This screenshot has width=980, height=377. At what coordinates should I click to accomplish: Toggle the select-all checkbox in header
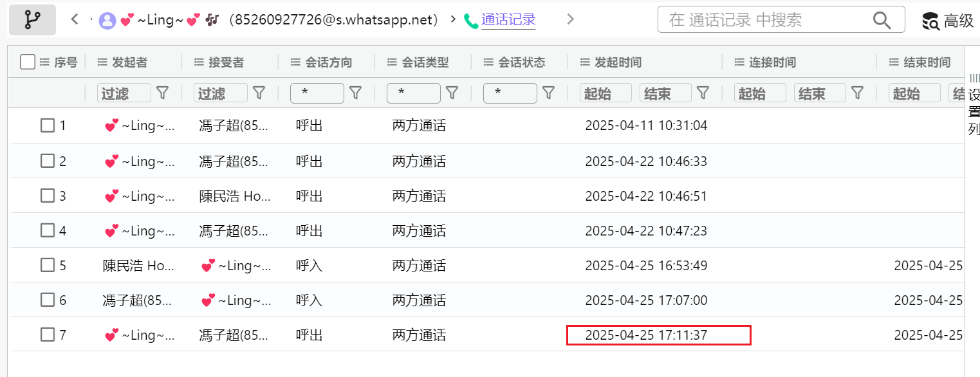(x=28, y=62)
